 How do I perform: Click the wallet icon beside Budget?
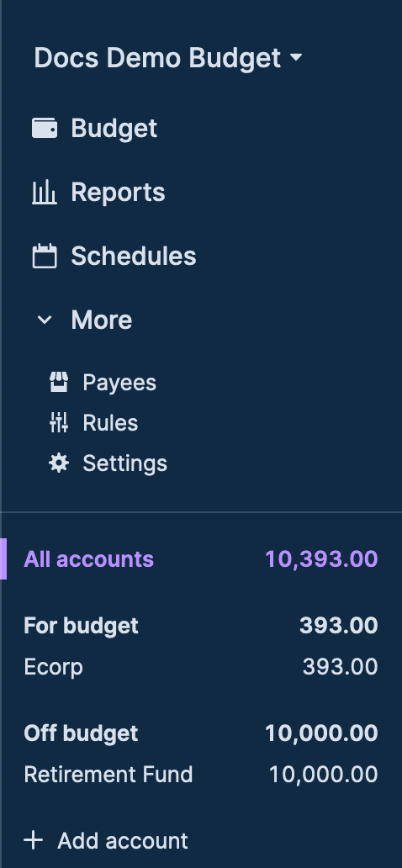tap(45, 128)
